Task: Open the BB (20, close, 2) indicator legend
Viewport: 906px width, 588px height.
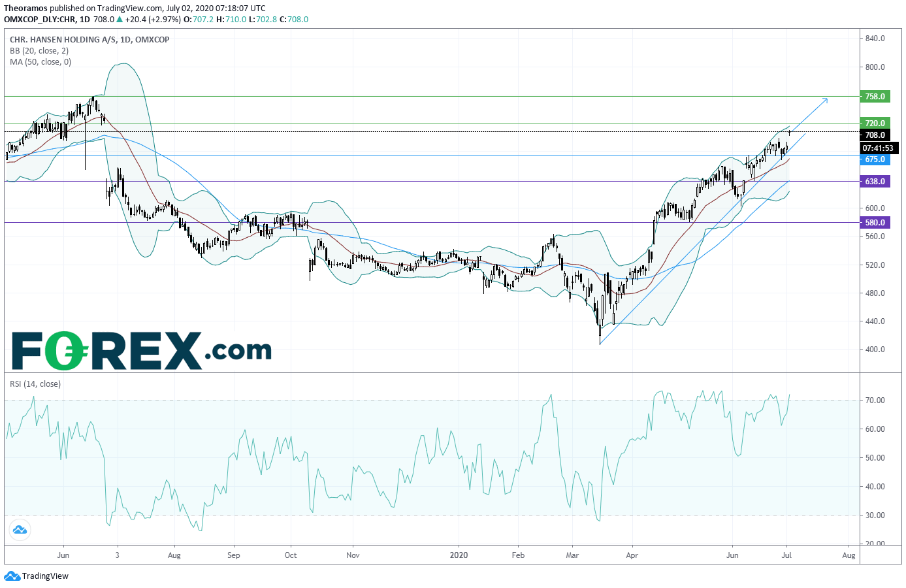Action: 39,50
